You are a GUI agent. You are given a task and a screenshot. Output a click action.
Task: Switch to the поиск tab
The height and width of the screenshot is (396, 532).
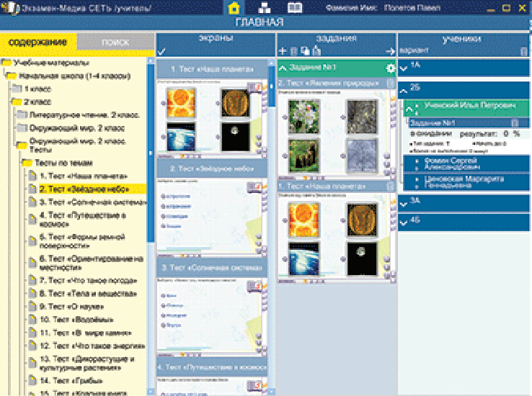(x=115, y=42)
